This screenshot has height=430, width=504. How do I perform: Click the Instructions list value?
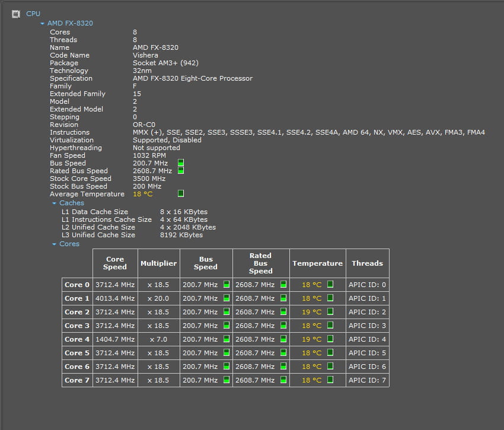pos(309,132)
